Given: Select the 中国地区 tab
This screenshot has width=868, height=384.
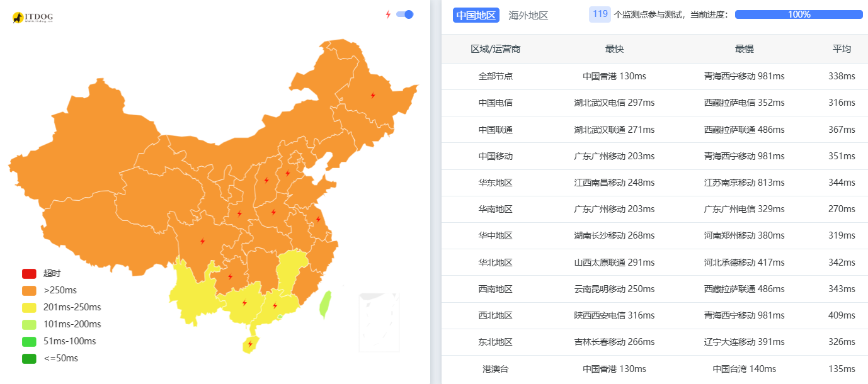Looking at the screenshot, I should click(x=476, y=16).
